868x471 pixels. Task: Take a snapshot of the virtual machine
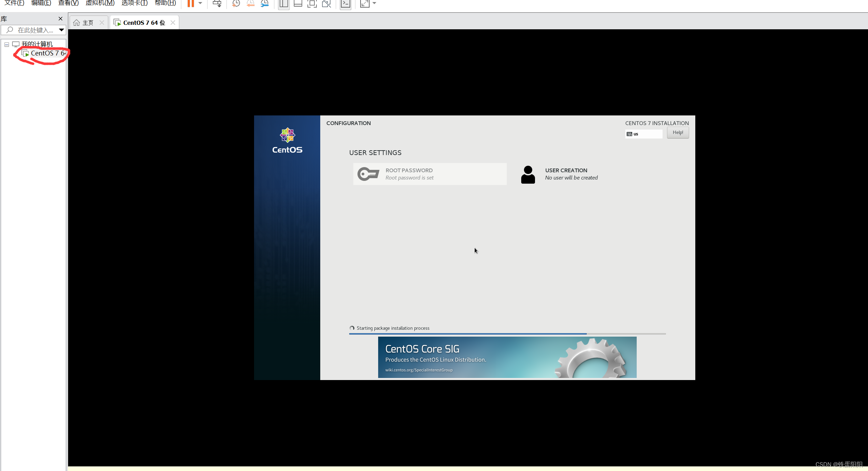pyautogui.click(x=236, y=3)
